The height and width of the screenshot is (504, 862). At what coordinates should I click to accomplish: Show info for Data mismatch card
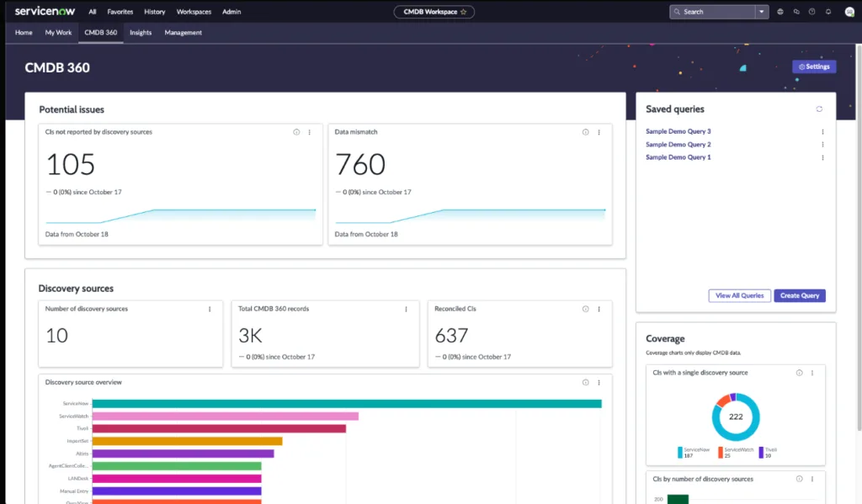click(586, 132)
